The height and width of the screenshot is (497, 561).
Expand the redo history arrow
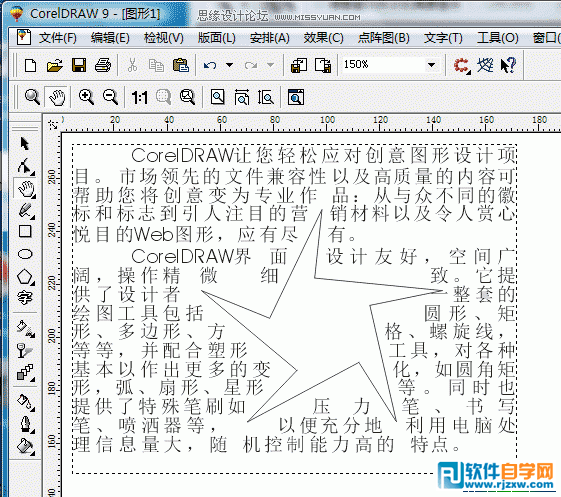[x=270, y=65]
